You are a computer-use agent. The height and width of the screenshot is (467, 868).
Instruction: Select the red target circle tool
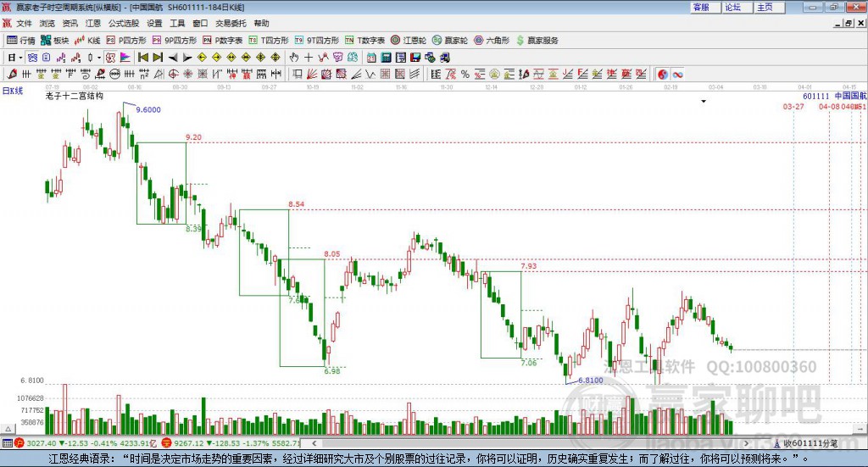173,74
